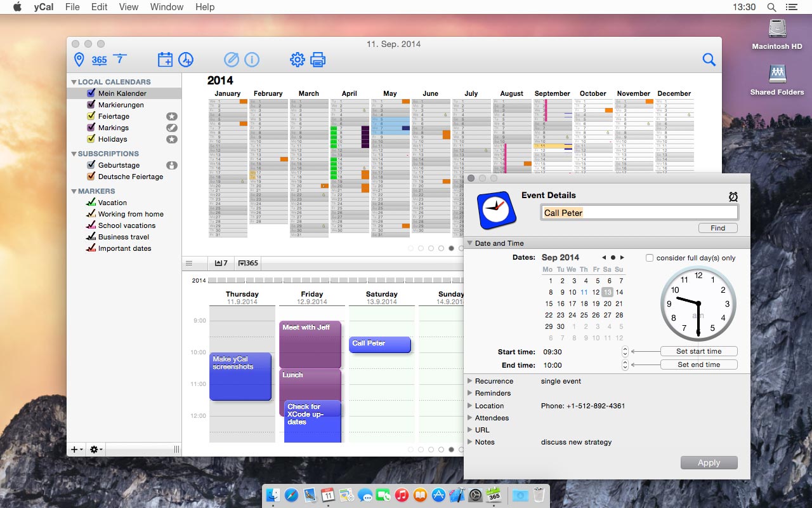This screenshot has height=508, width=812.
Task: Open settings with the gear toolbar icon
Action: (297, 60)
